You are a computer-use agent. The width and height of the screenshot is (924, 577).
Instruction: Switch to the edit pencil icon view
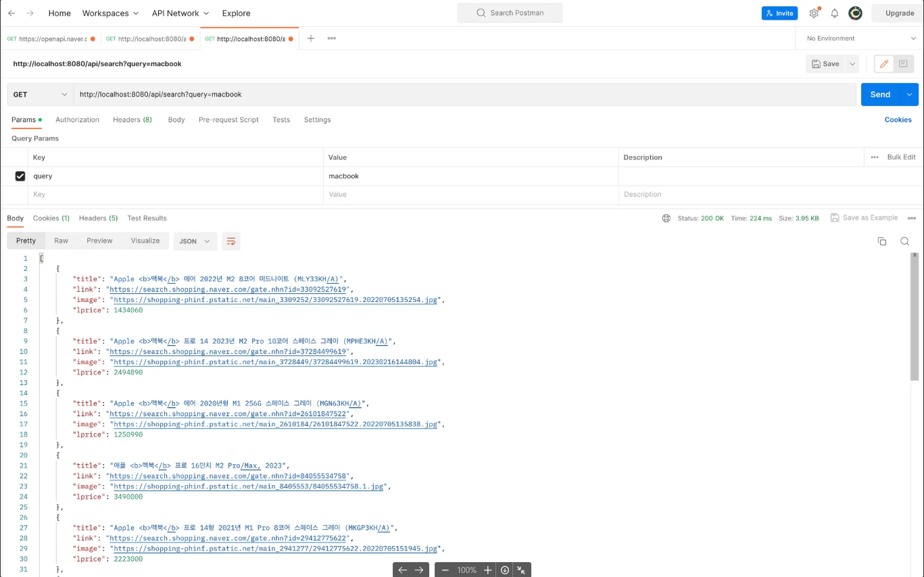point(883,64)
